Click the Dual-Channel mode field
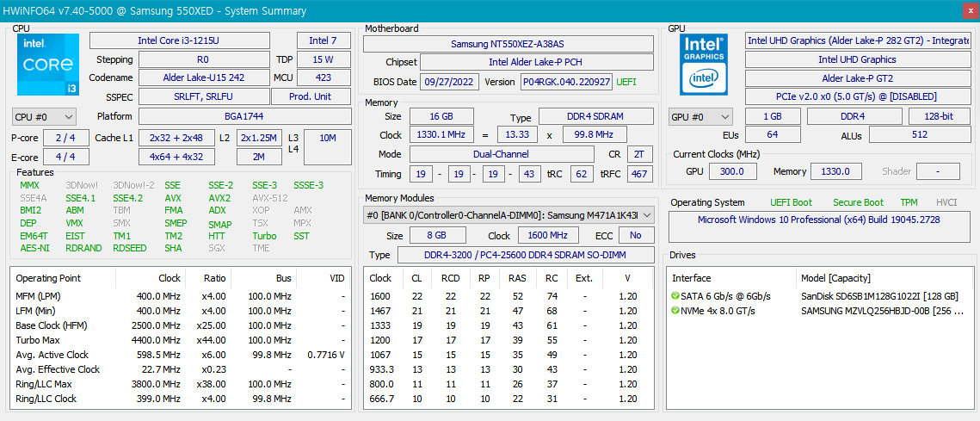This screenshot has height=421, width=980. tap(502, 154)
